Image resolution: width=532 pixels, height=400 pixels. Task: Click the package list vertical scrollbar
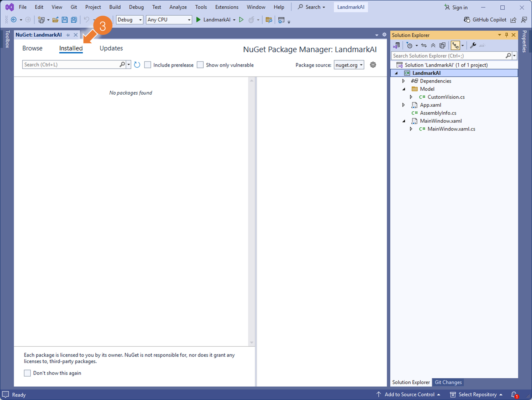coord(252,212)
